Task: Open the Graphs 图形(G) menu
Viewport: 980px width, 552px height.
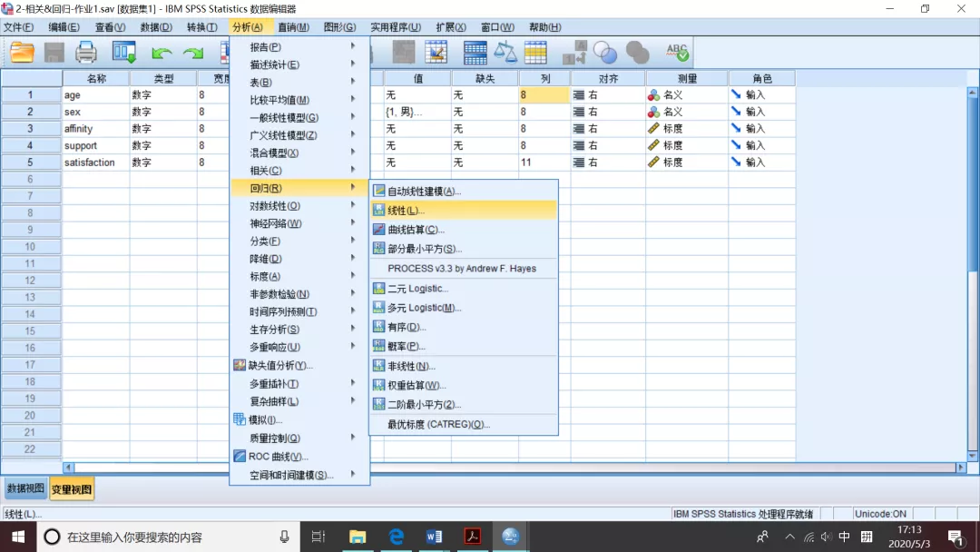Action: (x=340, y=27)
